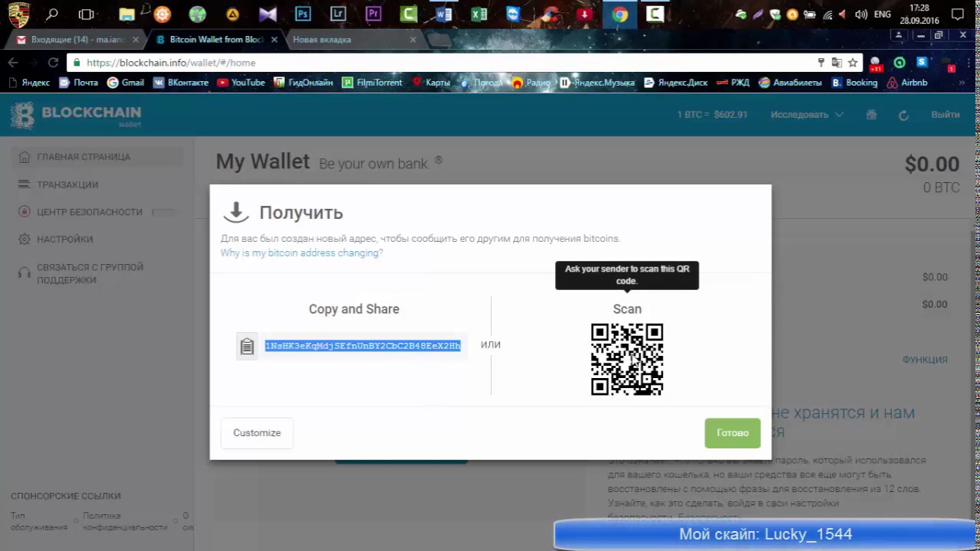Open the Booking bookmark
The image size is (980, 551).
(x=854, y=83)
